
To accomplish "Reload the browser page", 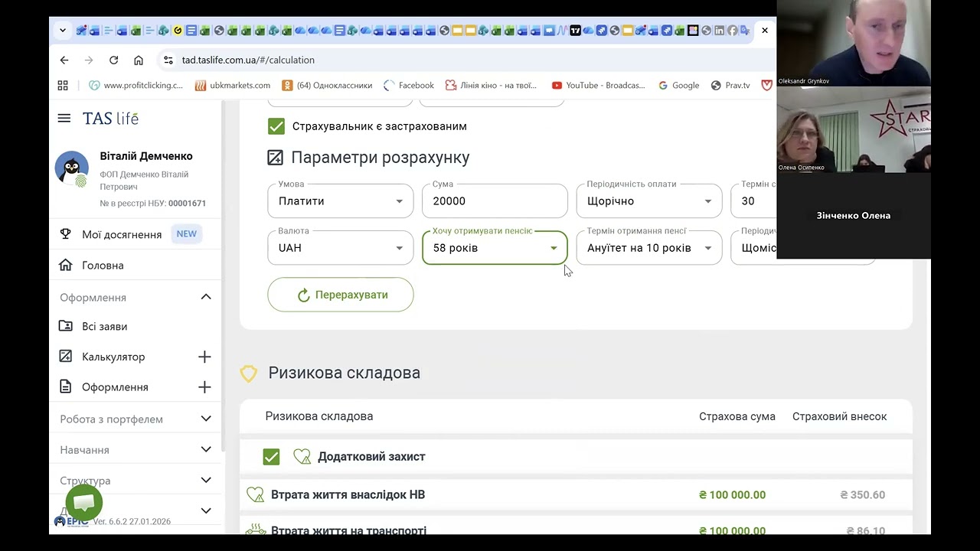I will (x=113, y=60).
